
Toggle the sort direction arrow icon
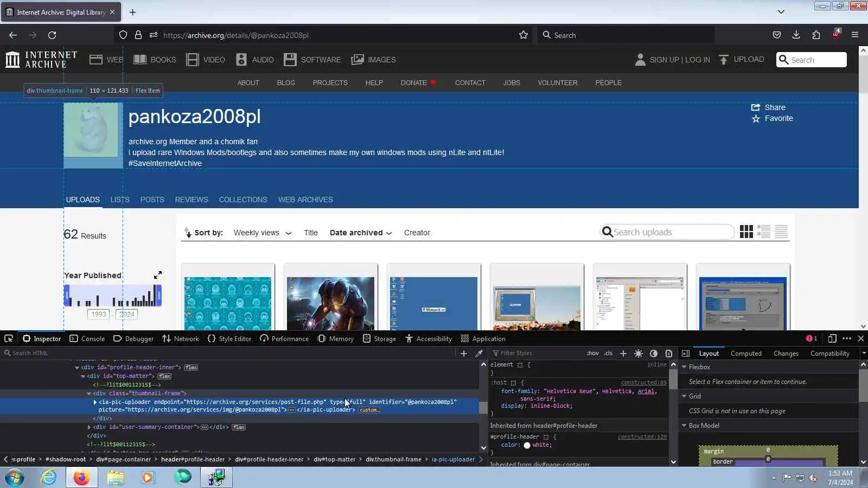pos(188,233)
